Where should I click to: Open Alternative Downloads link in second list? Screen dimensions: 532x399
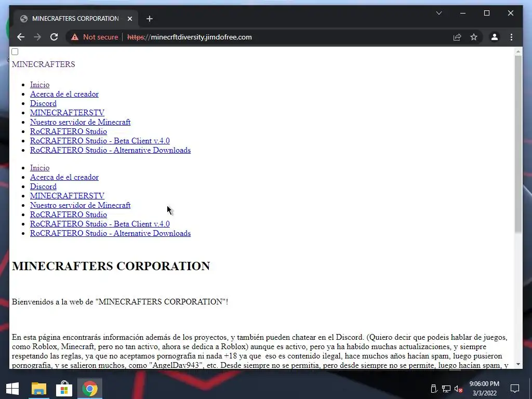[110, 233]
